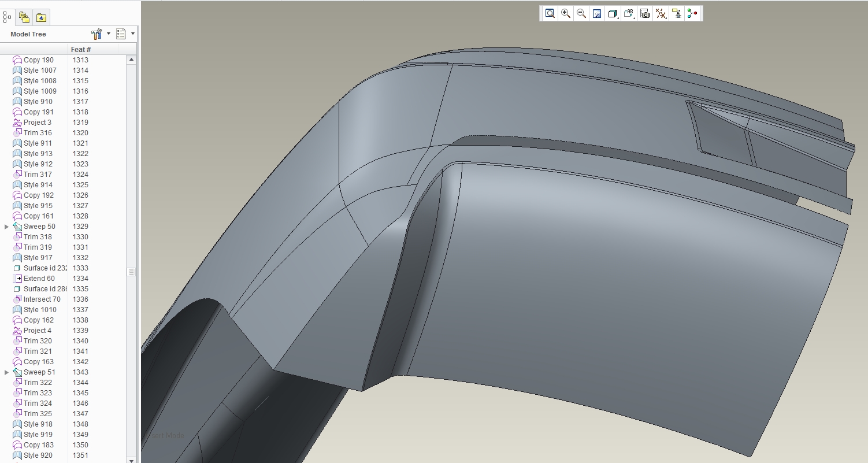Image resolution: width=868 pixels, height=463 pixels.
Task: Select the Copy 190 feature icon
Action: (17, 60)
